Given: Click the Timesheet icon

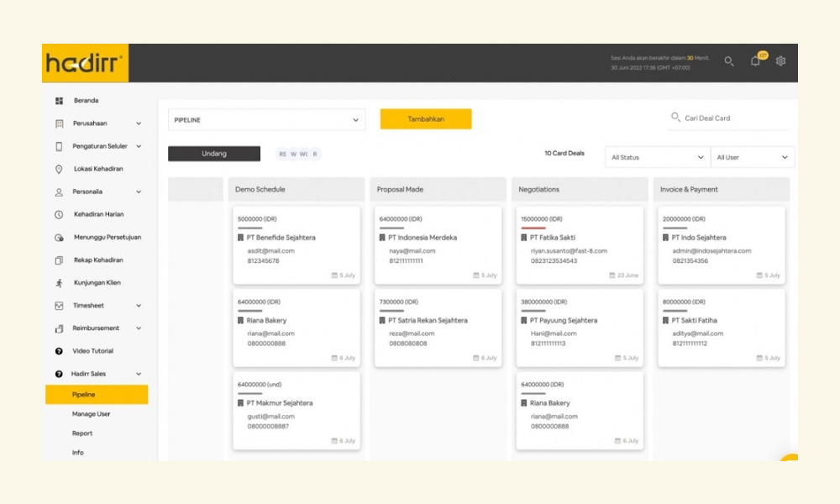Looking at the screenshot, I should click(59, 306).
